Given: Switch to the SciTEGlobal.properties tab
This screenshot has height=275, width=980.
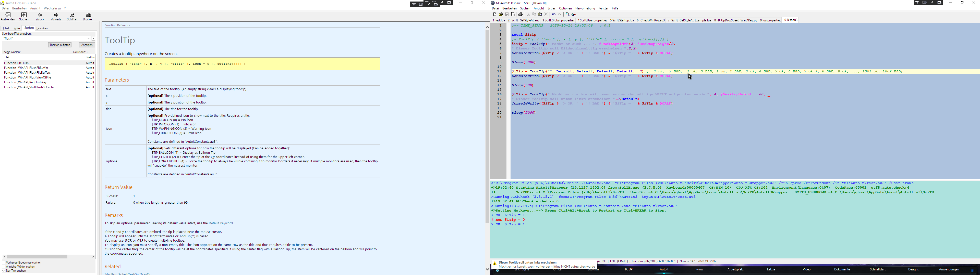Looking at the screenshot, I should pyautogui.click(x=558, y=20).
